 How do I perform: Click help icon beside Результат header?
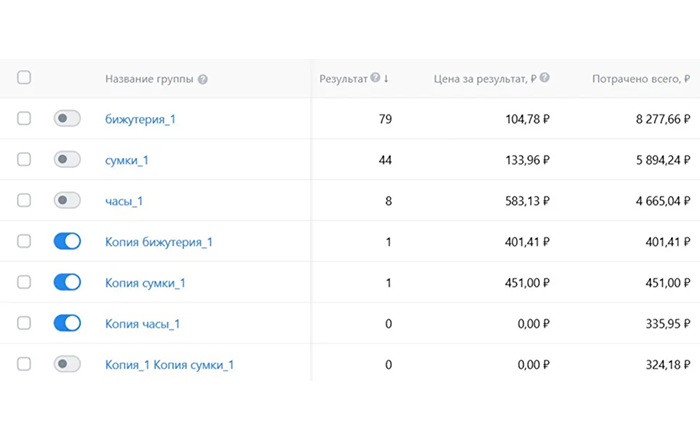[375, 78]
